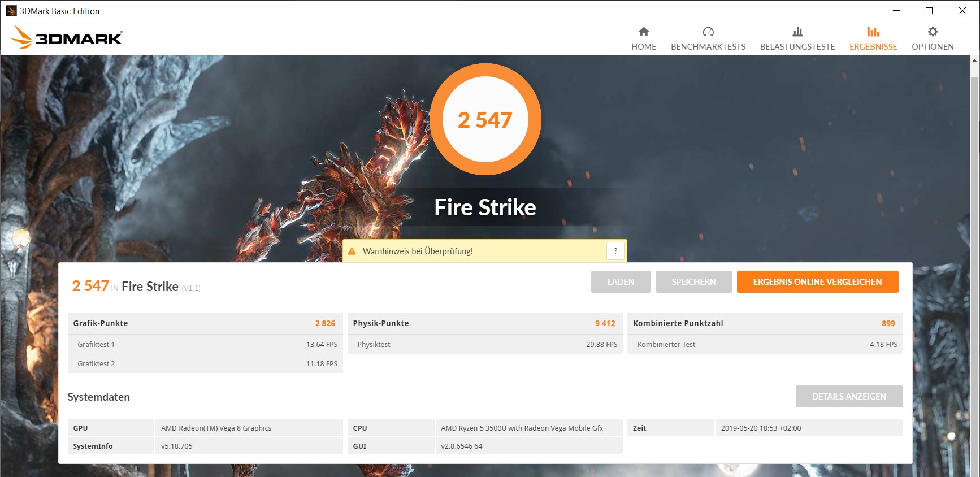980x477 pixels.
Task: Minimize the 3DMark window
Action: click(896, 11)
